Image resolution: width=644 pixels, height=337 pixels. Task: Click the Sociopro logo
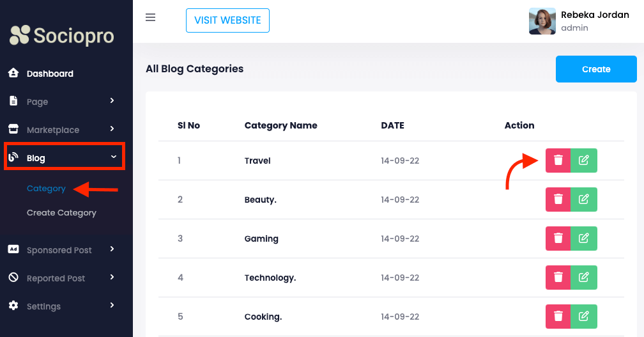click(x=62, y=36)
